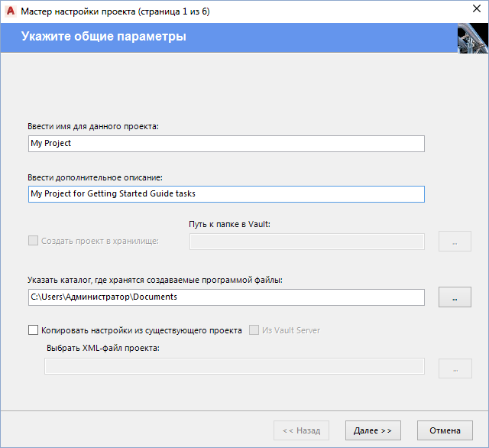
Task: Toggle the create project in Vault checkbox
Action: coord(33,241)
